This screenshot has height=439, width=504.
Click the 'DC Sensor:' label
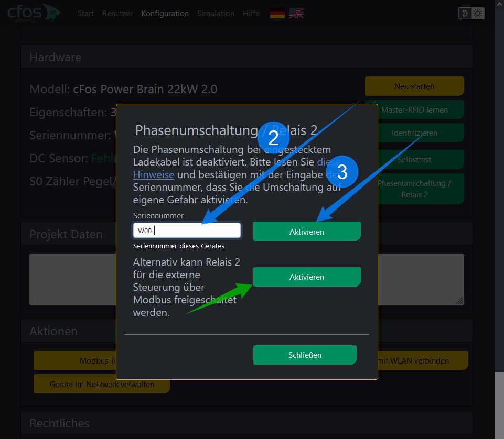click(x=59, y=158)
